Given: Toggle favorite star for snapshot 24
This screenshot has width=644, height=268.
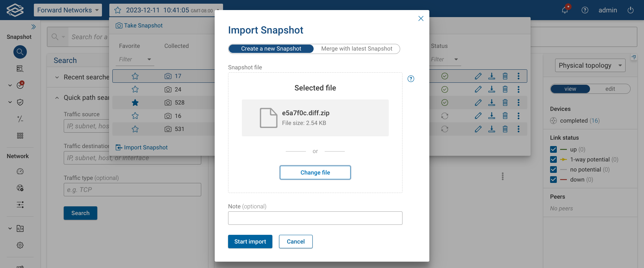Looking at the screenshot, I should pos(135,89).
